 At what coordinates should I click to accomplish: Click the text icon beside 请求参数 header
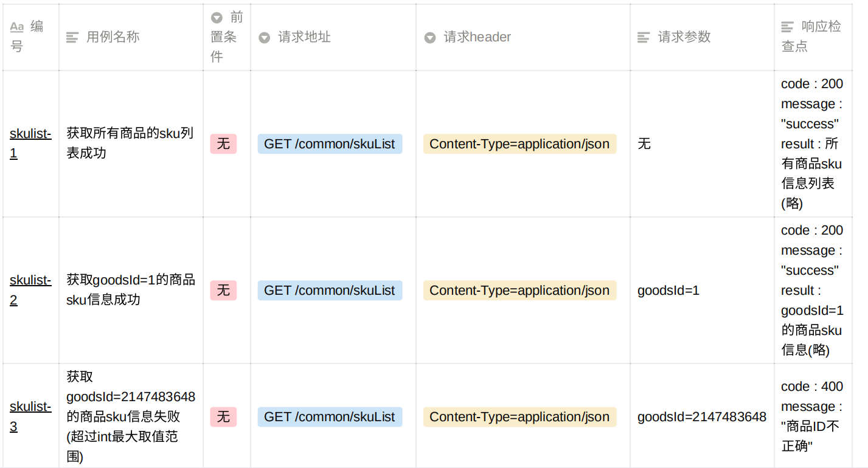pyautogui.click(x=644, y=38)
